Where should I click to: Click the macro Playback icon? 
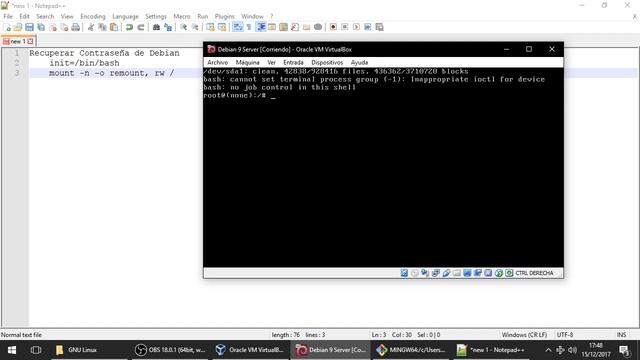pos(356,27)
